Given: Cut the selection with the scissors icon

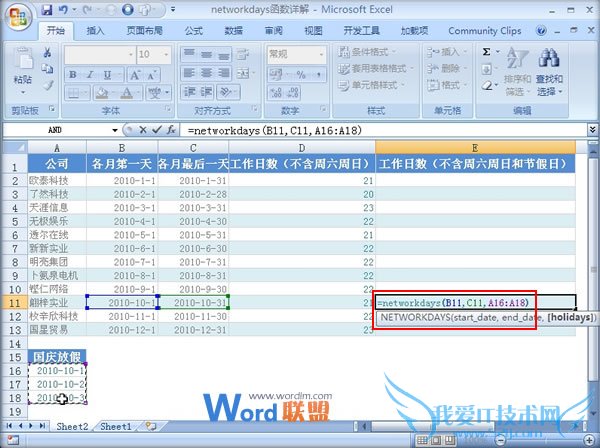Looking at the screenshot, I should 47,52.
